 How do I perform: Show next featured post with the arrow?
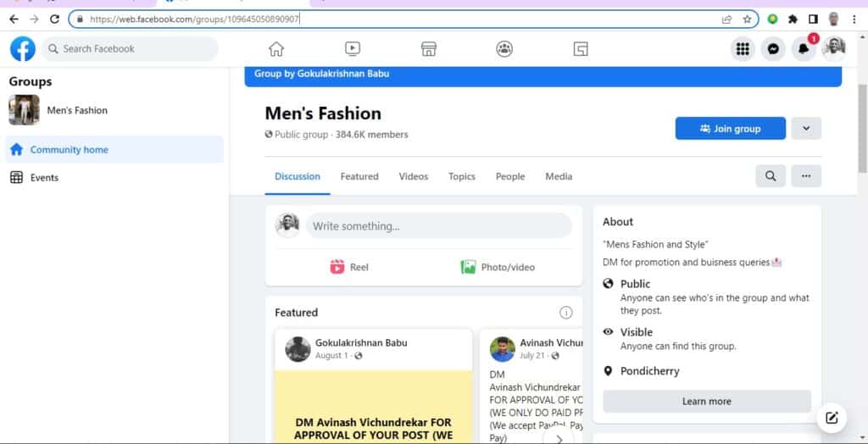(x=559, y=439)
